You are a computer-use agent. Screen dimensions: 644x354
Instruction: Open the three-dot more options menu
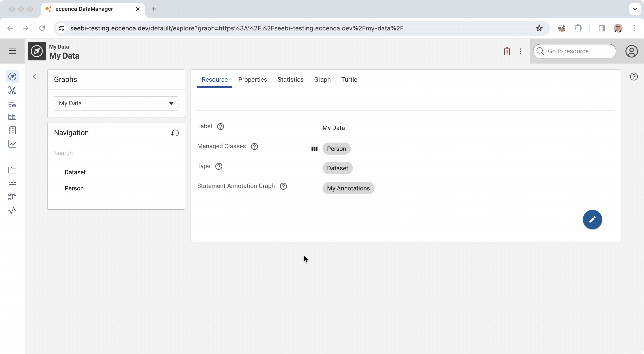520,51
